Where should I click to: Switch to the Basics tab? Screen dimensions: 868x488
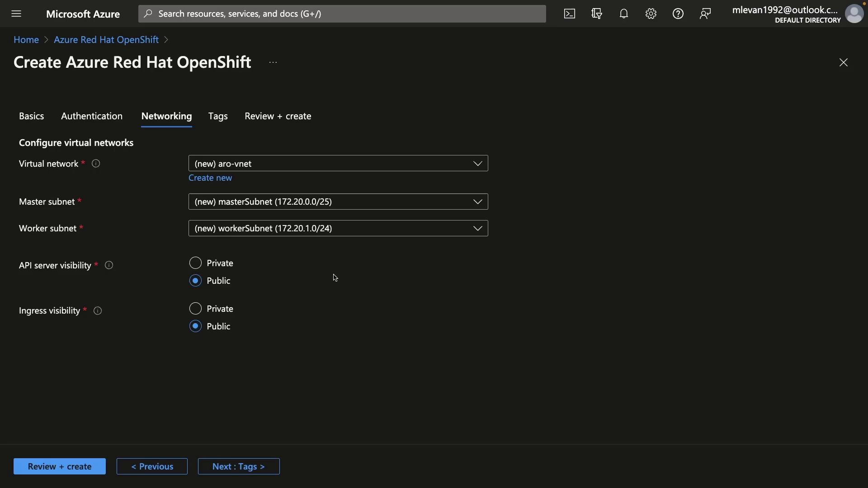32,116
